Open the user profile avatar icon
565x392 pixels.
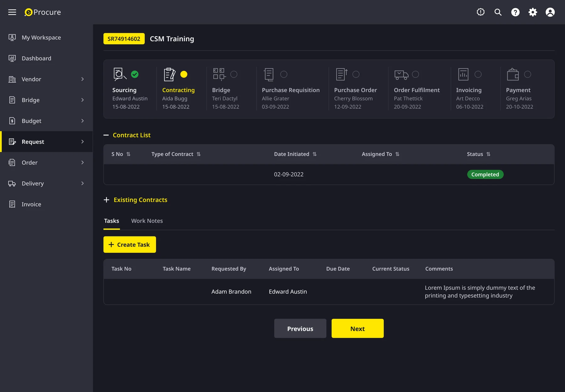click(550, 12)
